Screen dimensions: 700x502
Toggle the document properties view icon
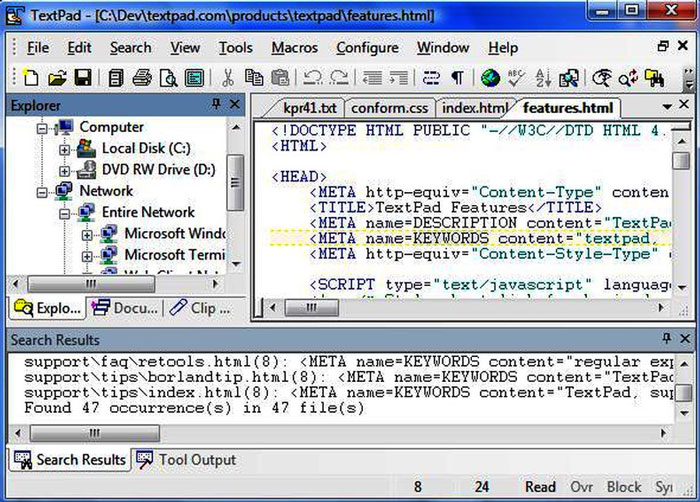point(194,78)
